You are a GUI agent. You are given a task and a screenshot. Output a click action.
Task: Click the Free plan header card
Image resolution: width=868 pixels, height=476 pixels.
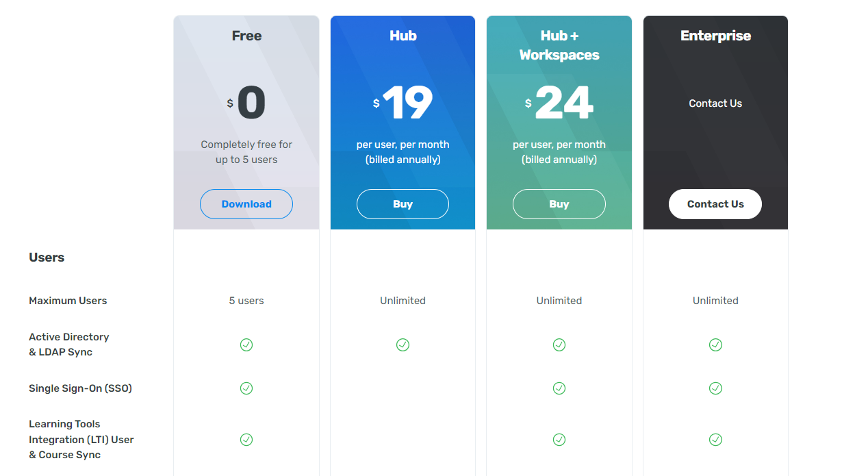click(x=246, y=36)
